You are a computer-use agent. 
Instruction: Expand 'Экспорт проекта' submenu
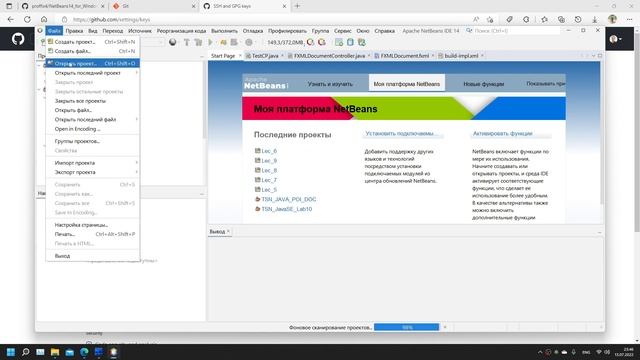click(93, 172)
